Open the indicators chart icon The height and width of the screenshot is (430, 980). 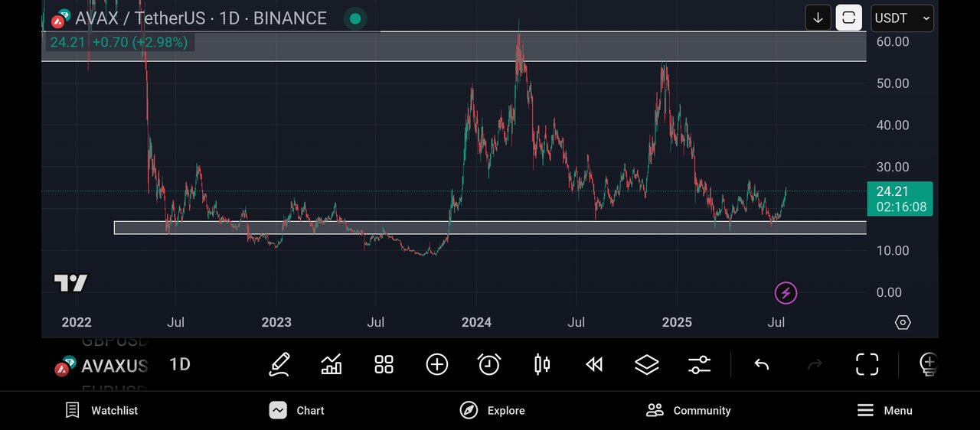332,364
